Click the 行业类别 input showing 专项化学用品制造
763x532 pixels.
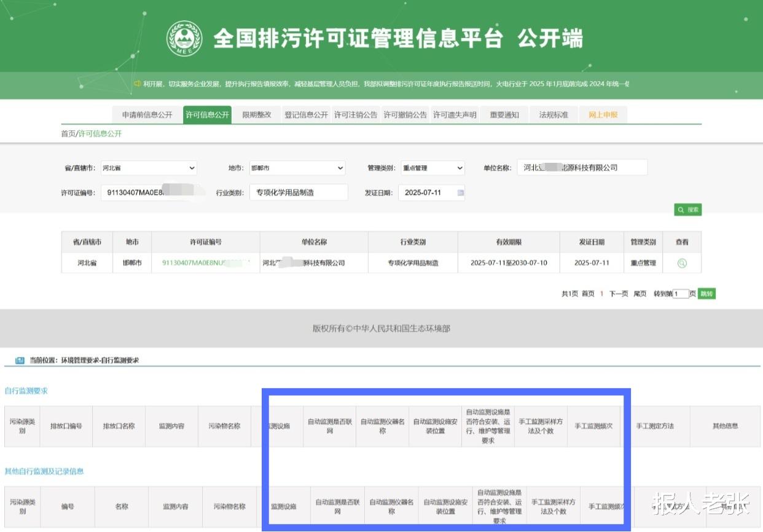coord(299,192)
